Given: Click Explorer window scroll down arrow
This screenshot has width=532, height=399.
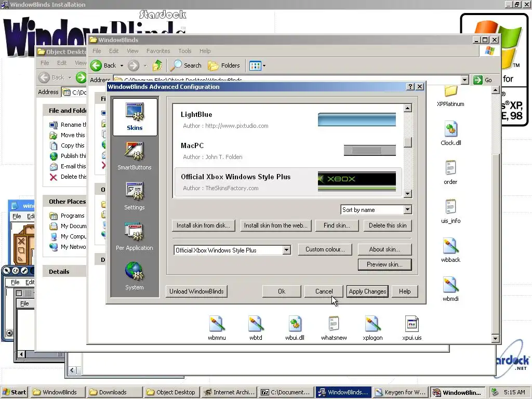Looking at the screenshot, I should (x=495, y=338).
